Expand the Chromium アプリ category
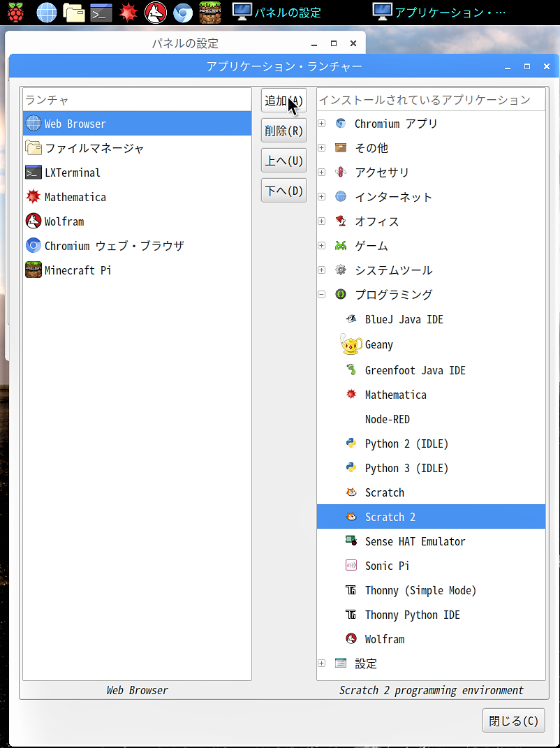Image resolution: width=560 pixels, height=748 pixels. (321, 124)
